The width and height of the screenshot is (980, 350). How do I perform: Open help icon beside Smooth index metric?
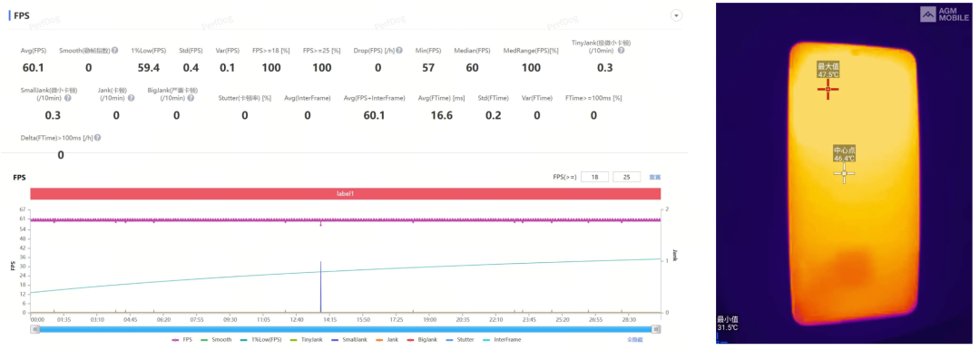[x=115, y=50]
